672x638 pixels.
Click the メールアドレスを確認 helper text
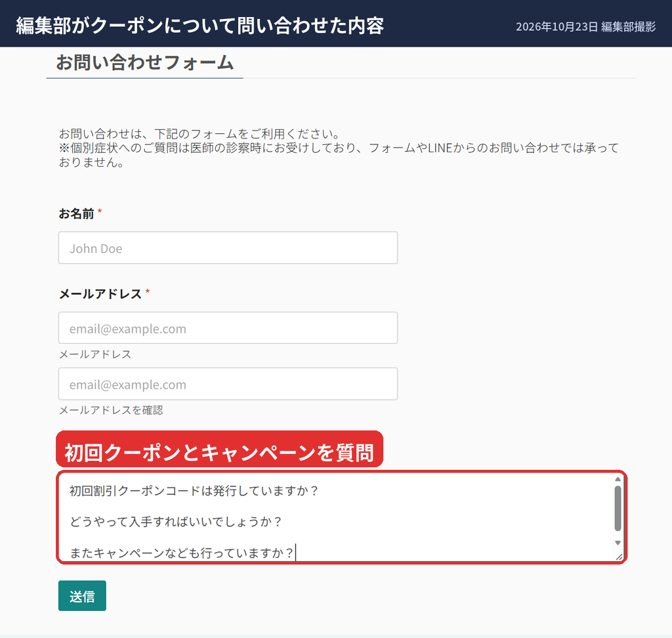(x=111, y=410)
